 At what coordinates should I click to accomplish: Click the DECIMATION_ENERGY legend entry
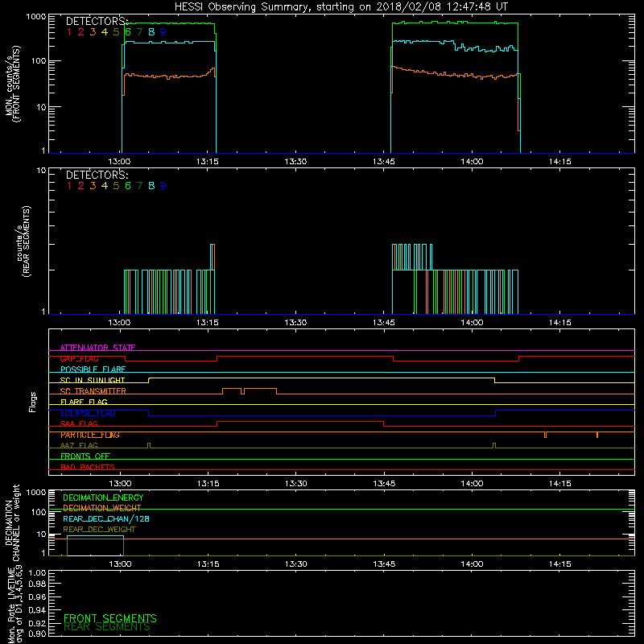pyautogui.click(x=103, y=497)
